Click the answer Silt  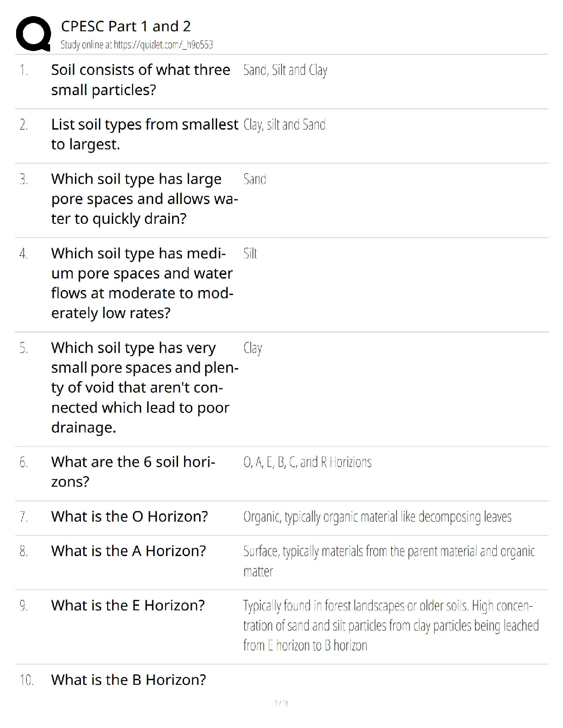pos(250,254)
